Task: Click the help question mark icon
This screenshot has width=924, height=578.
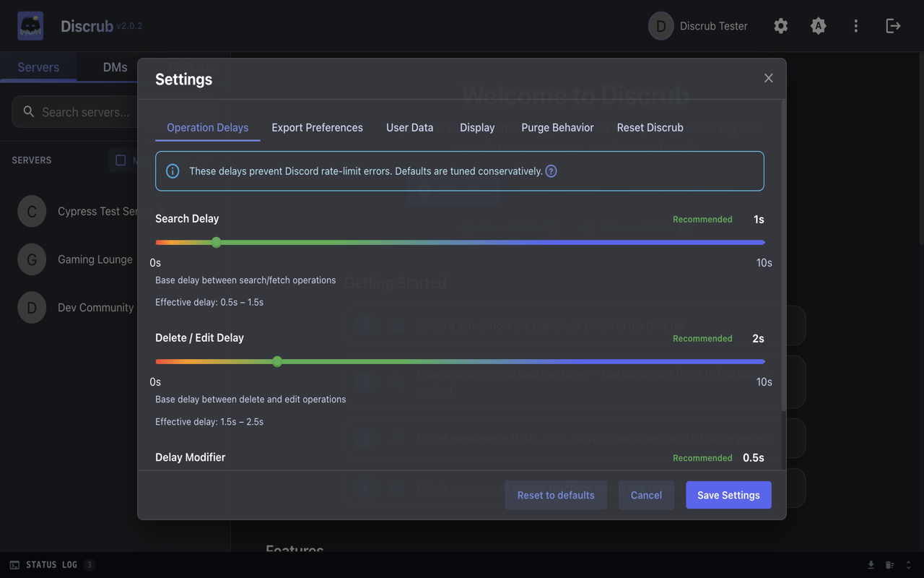Action: click(x=551, y=171)
